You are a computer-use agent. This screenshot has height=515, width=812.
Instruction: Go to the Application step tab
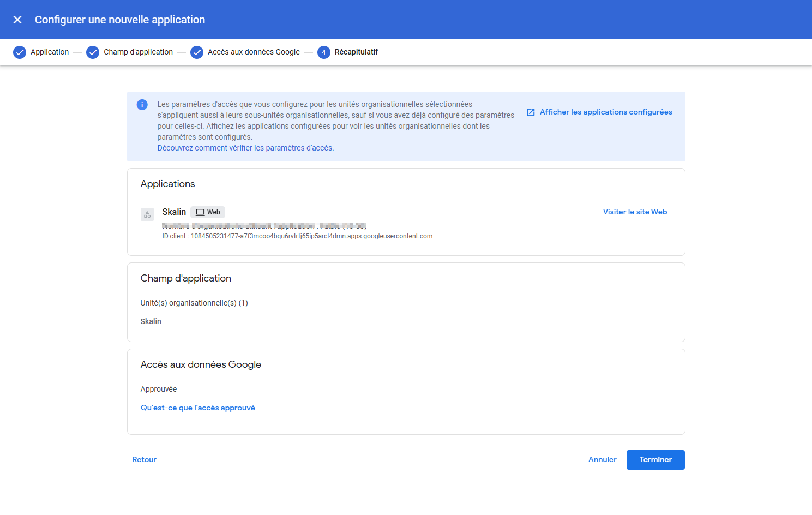coord(50,52)
